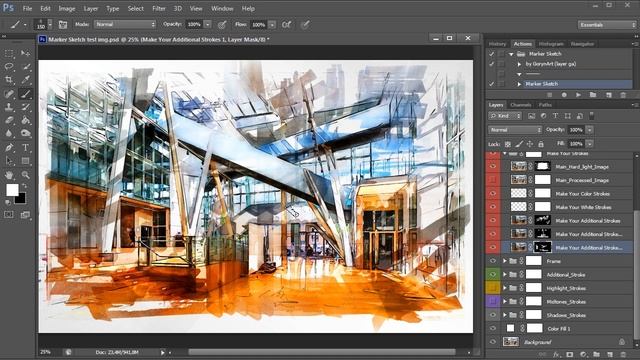
Task: Toggle Quick Mask mode icon
Action: [x=9, y=215]
